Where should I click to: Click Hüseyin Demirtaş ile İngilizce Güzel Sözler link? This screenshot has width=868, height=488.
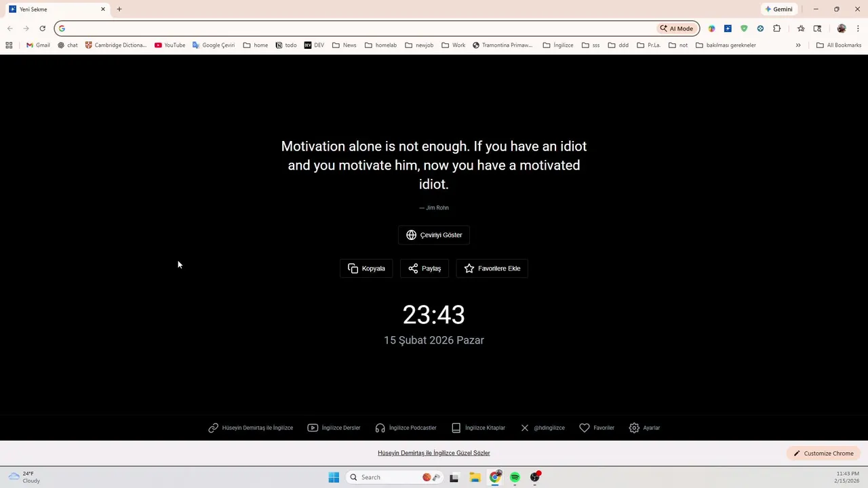pyautogui.click(x=434, y=453)
